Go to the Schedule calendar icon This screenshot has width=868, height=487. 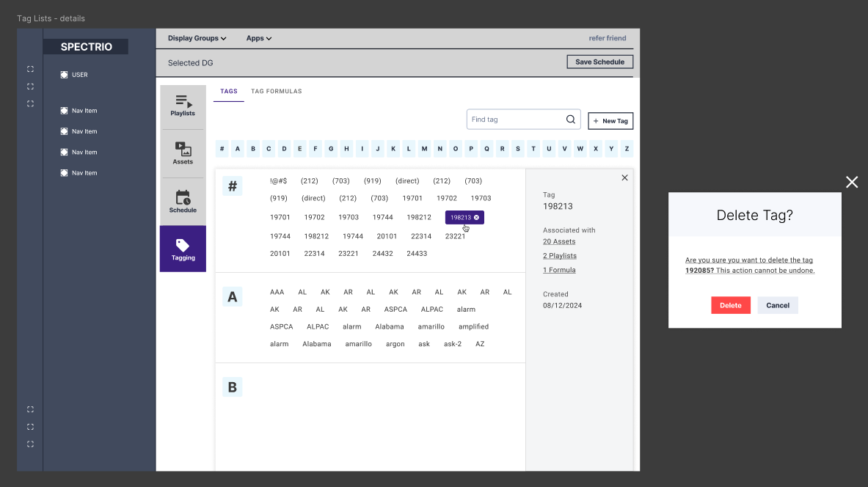click(183, 197)
